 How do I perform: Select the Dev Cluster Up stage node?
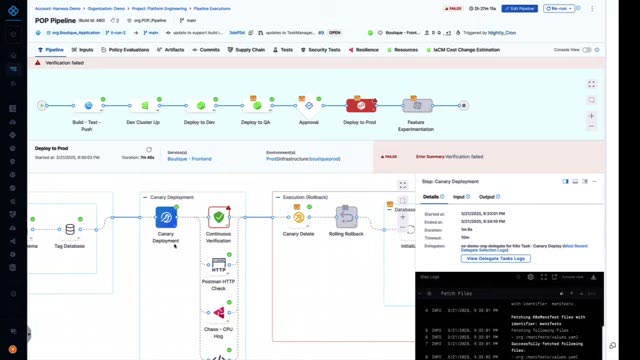click(x=144, y=106)
